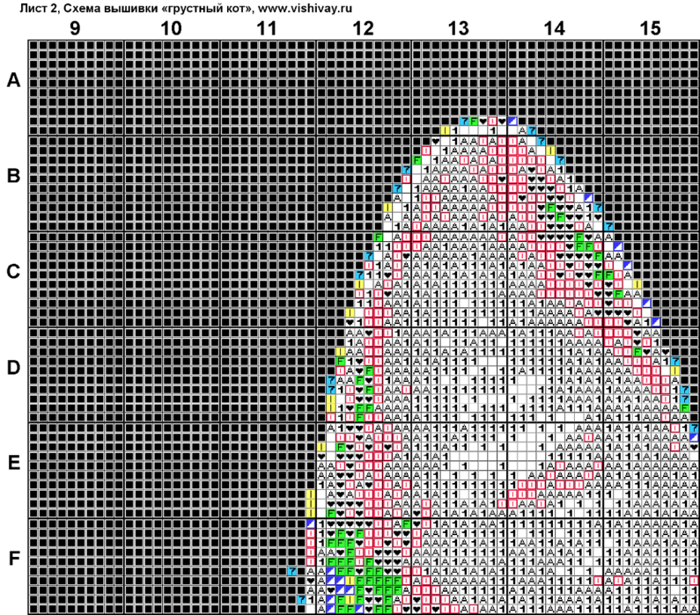This screenshot has height=615, width=700.
Task: Click the column header number 10
Action: click(x=172, y=29)
